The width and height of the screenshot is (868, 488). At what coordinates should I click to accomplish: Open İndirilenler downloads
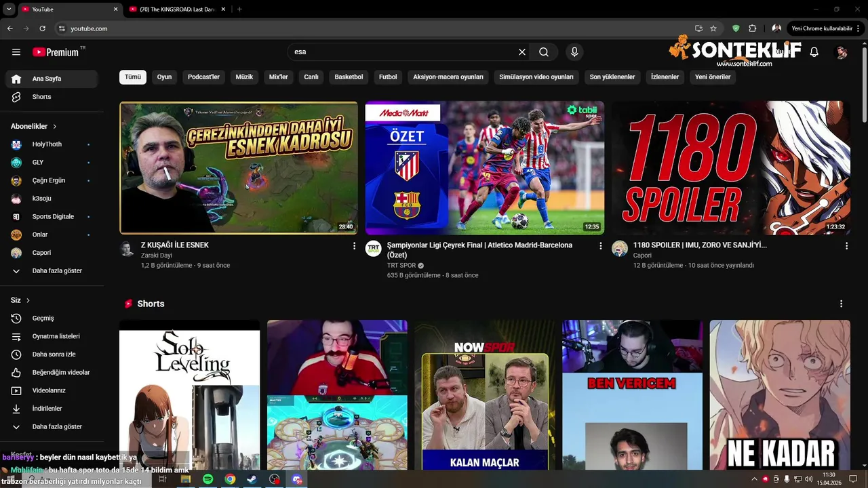coord(52,409)
